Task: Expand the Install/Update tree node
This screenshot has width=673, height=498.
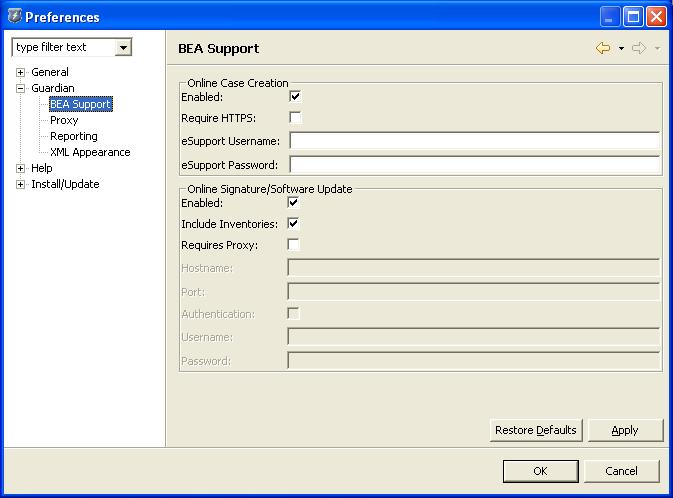Action: click(20, 184)
